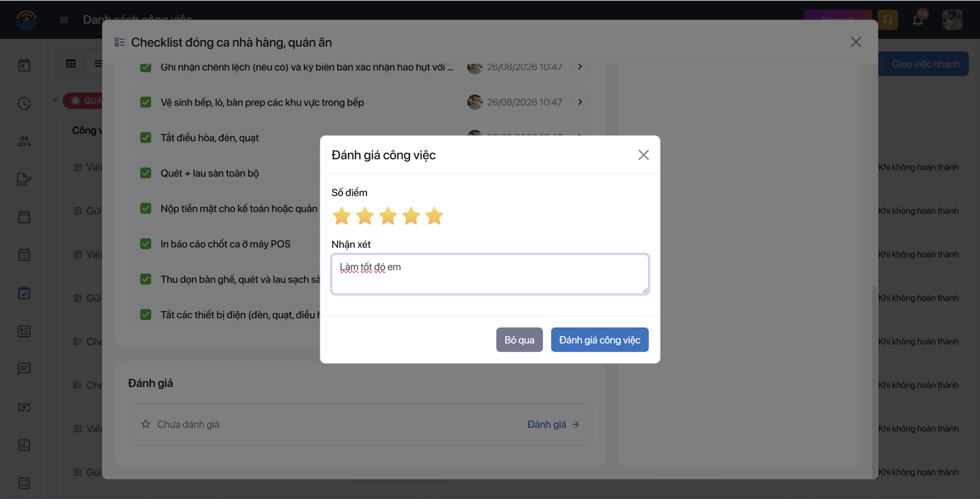Set rating to three stars

click(x=388, y=216)
